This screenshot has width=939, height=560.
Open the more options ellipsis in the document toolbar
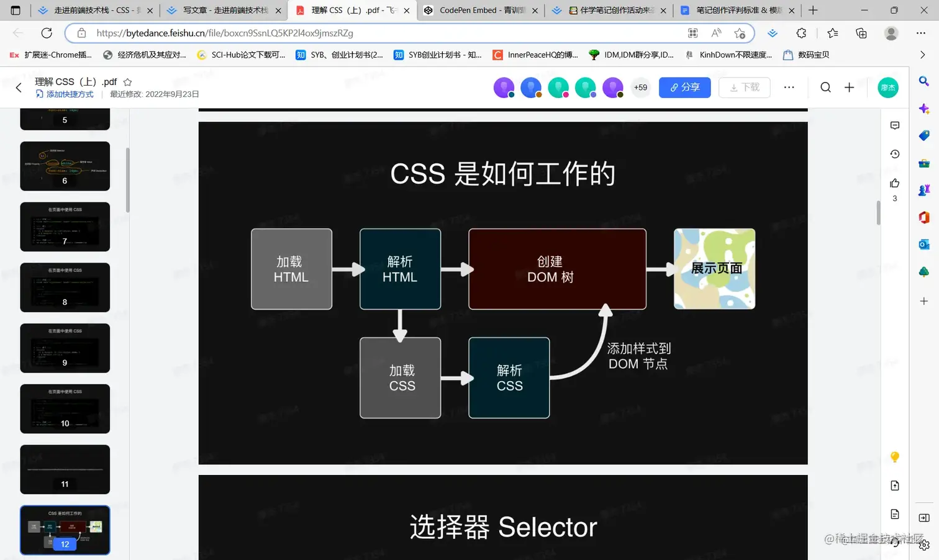pos(789,88)
